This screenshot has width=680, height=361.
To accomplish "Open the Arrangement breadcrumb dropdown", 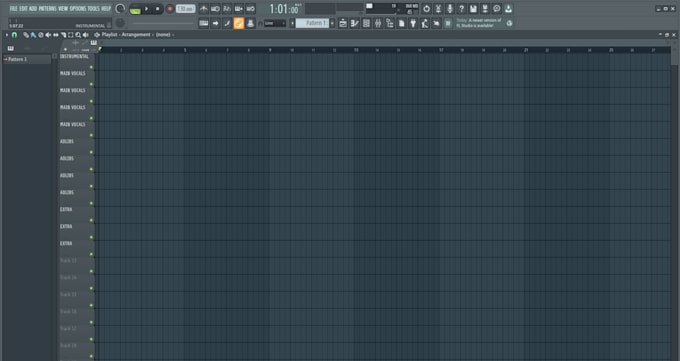I will tap(135, 35).
